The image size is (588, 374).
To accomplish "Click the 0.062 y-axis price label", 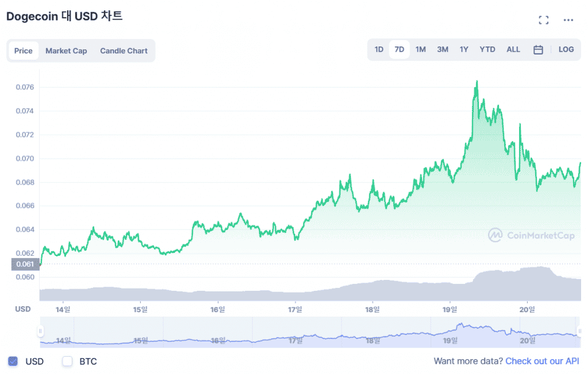I will pyautogui.click(x=25, y=253).
